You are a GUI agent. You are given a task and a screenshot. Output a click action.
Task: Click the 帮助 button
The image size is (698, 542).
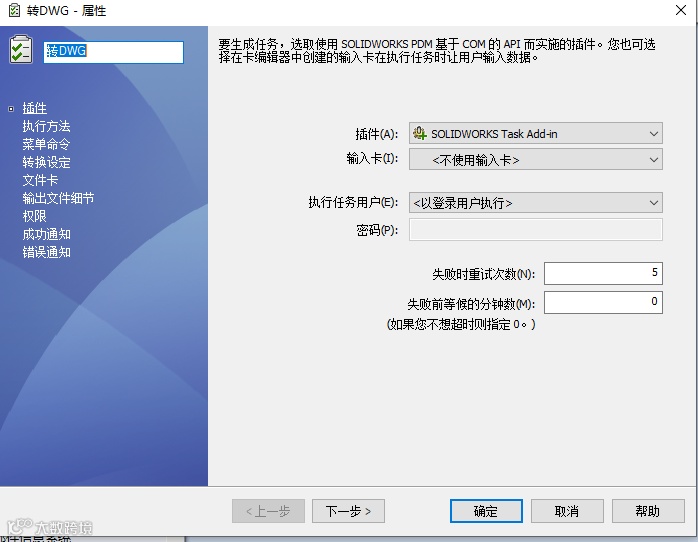click(648, 511)
